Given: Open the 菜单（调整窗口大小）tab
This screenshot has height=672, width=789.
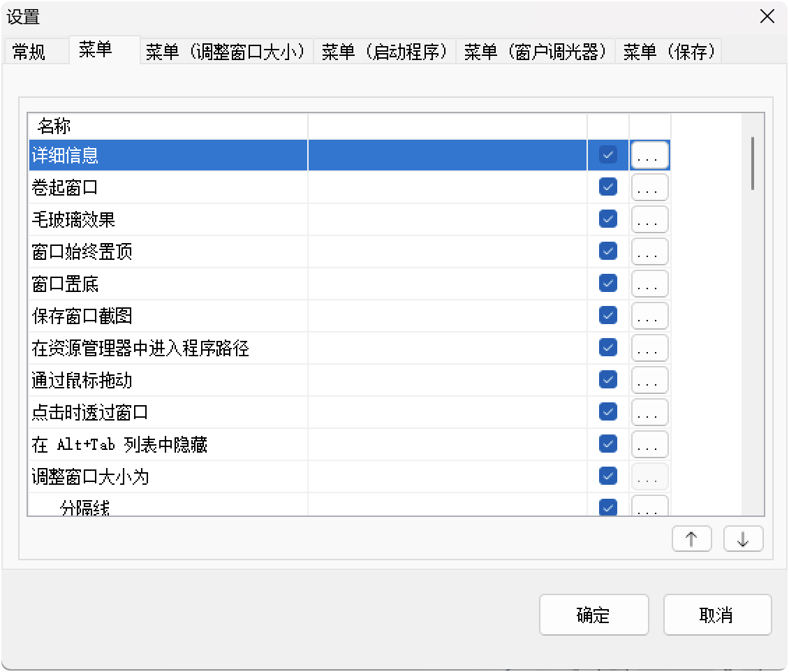Looking at the screenshot, I should click(226, 52).
